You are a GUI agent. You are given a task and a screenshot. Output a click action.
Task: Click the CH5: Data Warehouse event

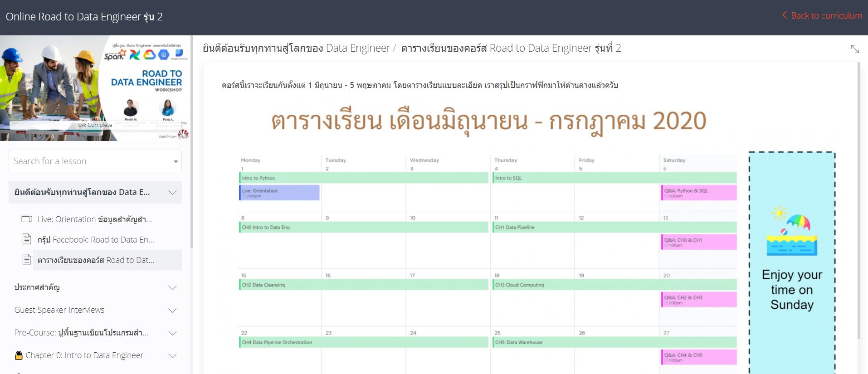coord(614,342)
